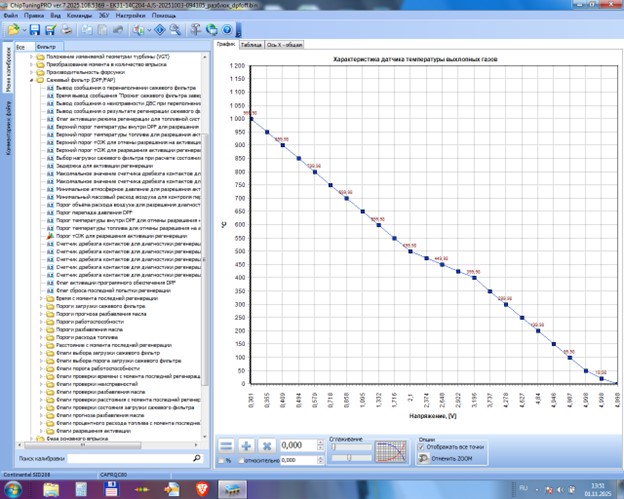
Task: Open the 'Фильтр' tab in calibration panel
Action: [x=45, y=46]
